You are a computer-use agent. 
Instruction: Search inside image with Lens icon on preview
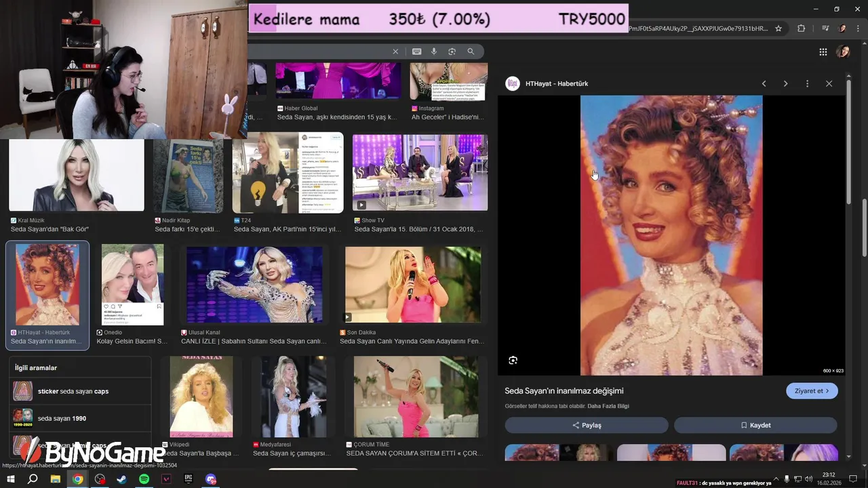(513, 360)
